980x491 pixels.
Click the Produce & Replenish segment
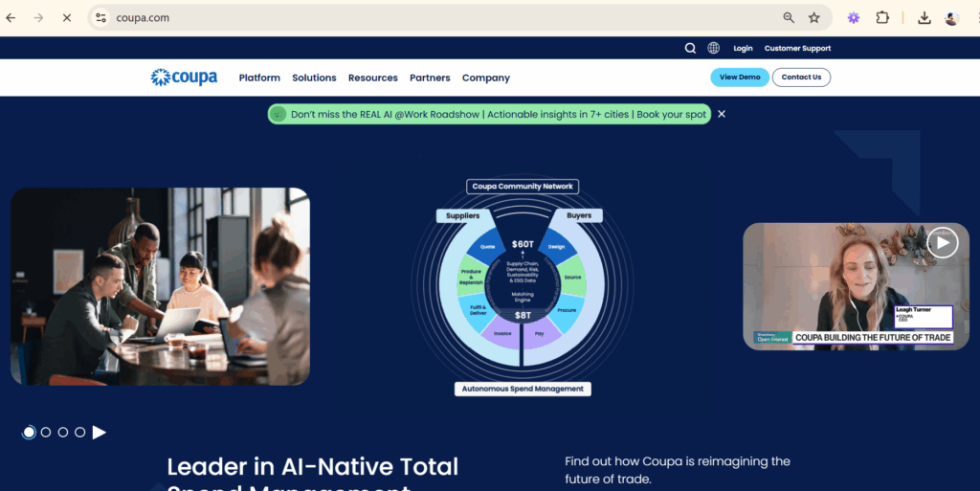[x=471, y=277]
